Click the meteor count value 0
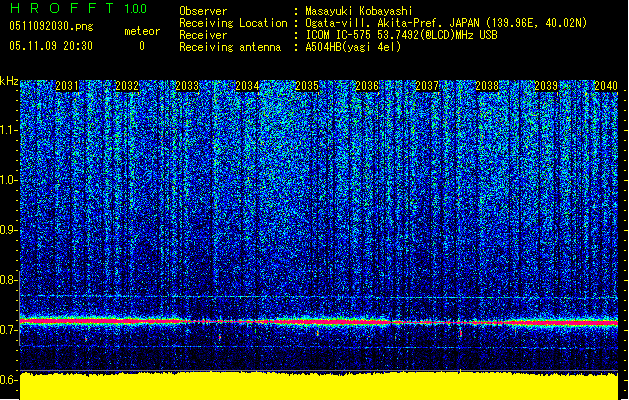Screen dimensions: 629x400 [x=142, y=46]
